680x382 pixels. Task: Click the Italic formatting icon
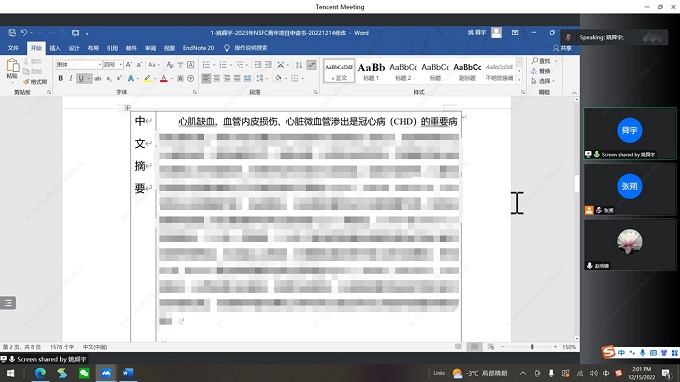(x=70, y=78)
